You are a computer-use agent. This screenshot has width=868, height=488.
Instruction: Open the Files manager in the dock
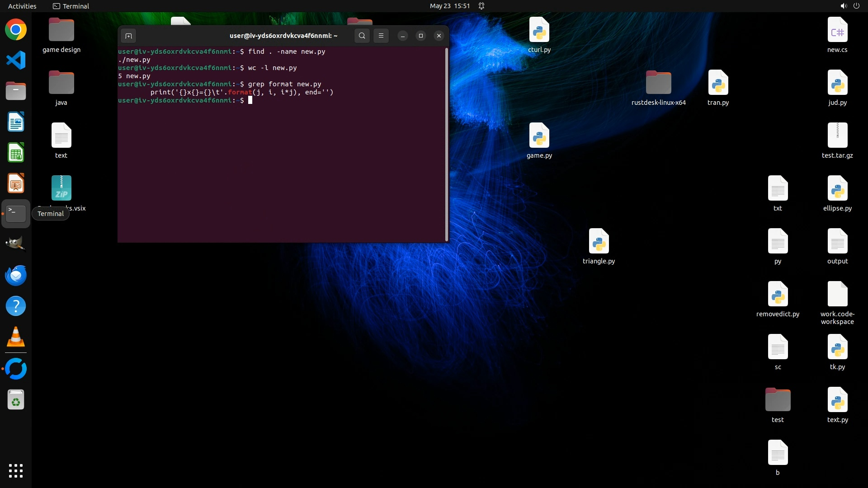click(x=16, y=91)
